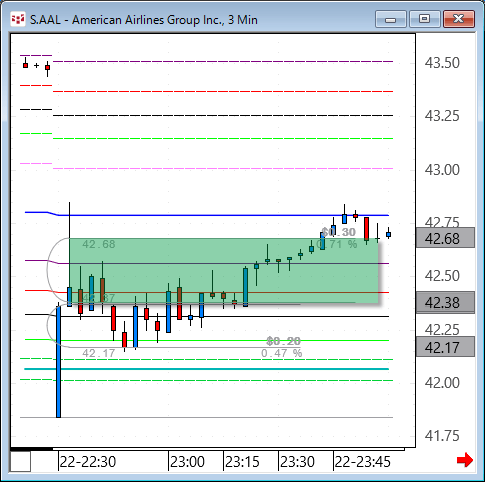Viewport: 485px width, 482px height.
Task: Click the 42.00 price scale label
Action: click(442, 383)
